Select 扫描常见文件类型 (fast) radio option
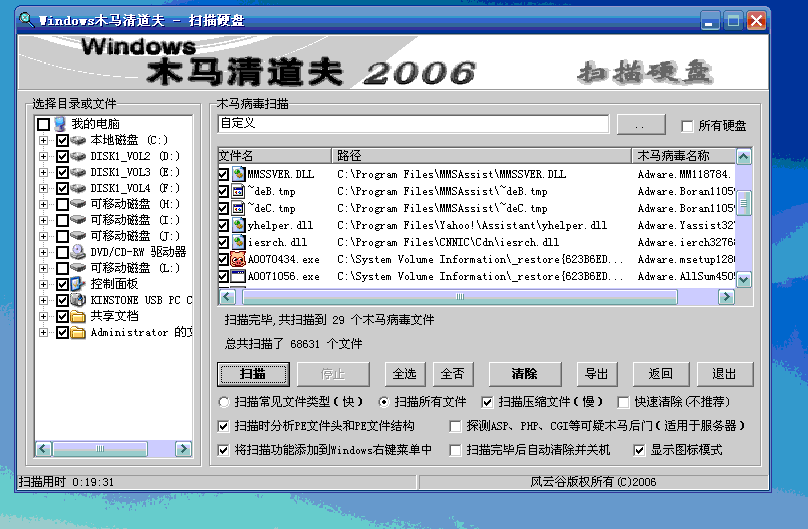 224,402
